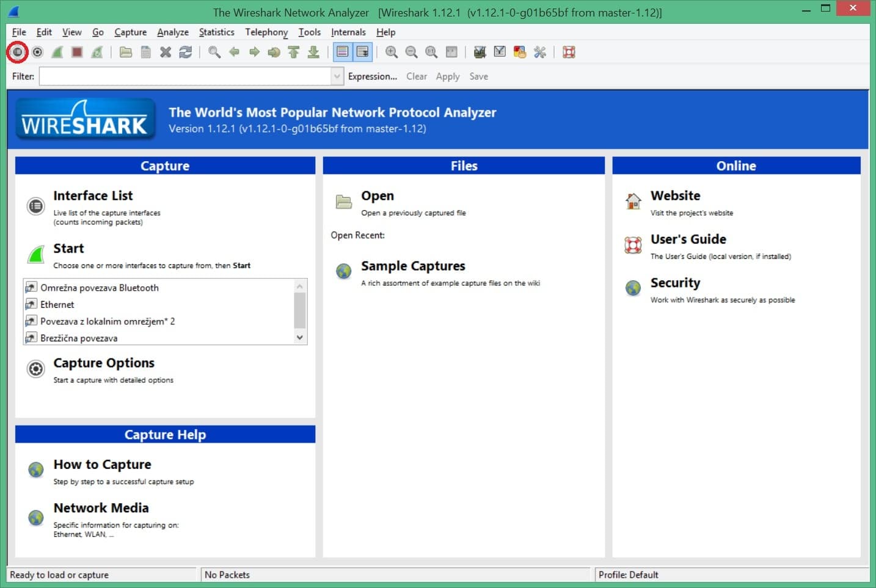876x588 pixels.
Task: Open the Analyze menu
Action: [172, 32]
